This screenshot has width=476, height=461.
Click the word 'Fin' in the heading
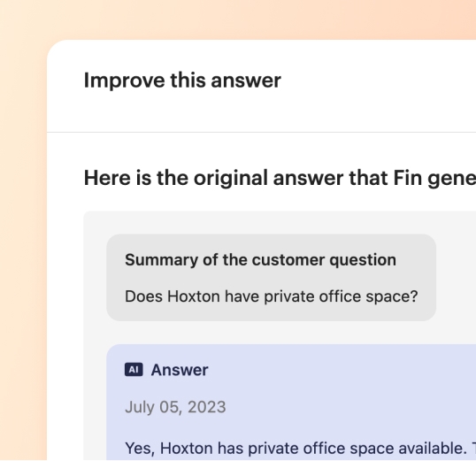(407, 178)
